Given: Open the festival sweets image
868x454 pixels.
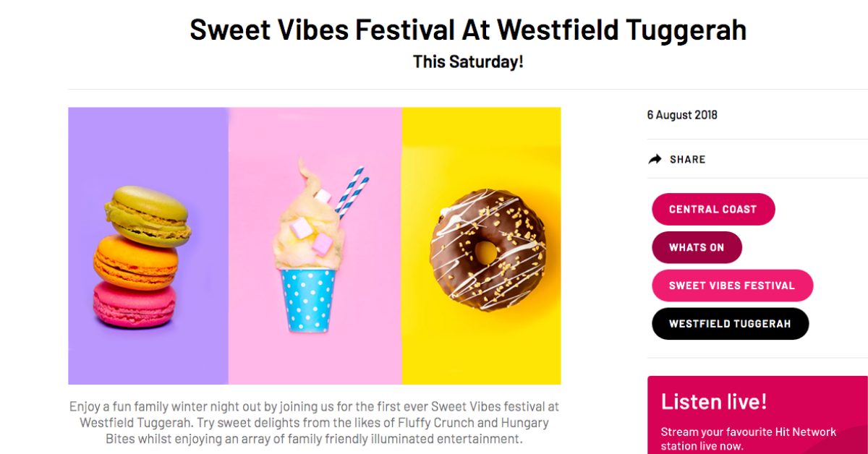Looking at the screenshot, I should 314,245.
